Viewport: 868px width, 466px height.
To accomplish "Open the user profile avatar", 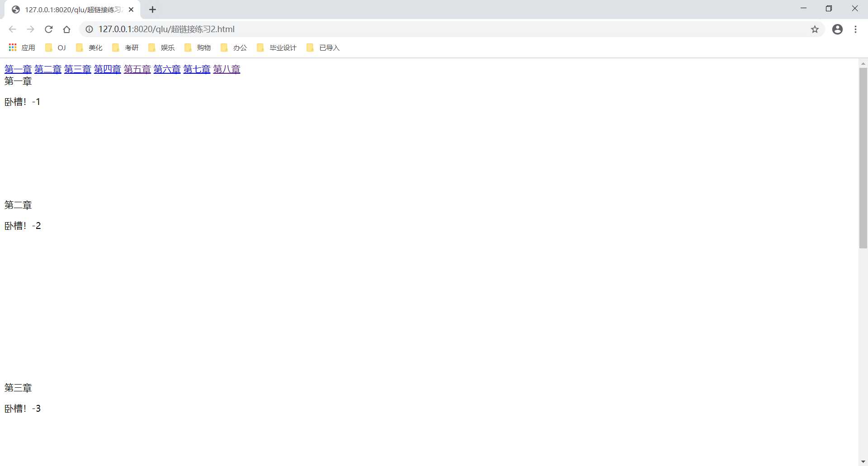I will (838, 29).
